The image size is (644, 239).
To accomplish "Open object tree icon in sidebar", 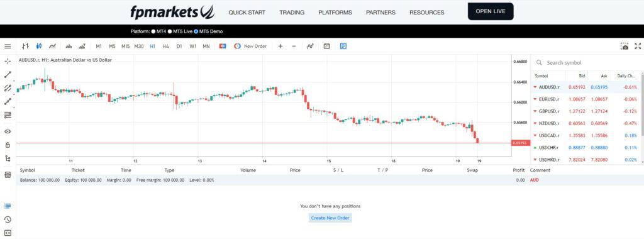I will pyautogui.click(x=8, y=158).
